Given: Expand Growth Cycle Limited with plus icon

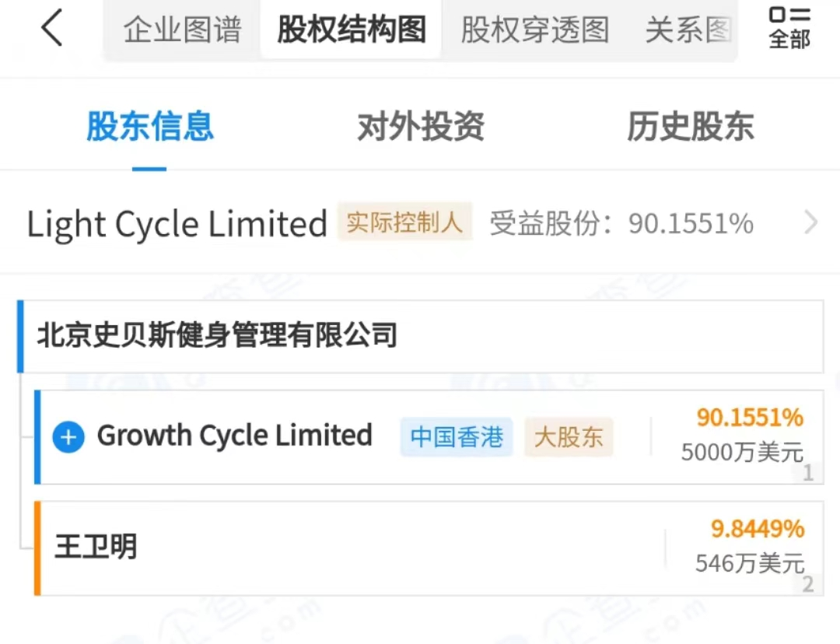Looking at the screenshot, I should [x=68, y=436].
